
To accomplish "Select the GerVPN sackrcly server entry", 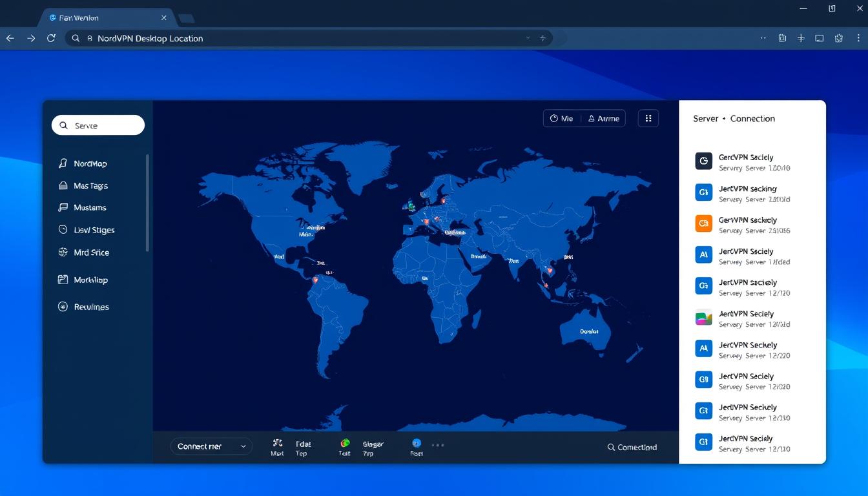I will tap(752, 225).
